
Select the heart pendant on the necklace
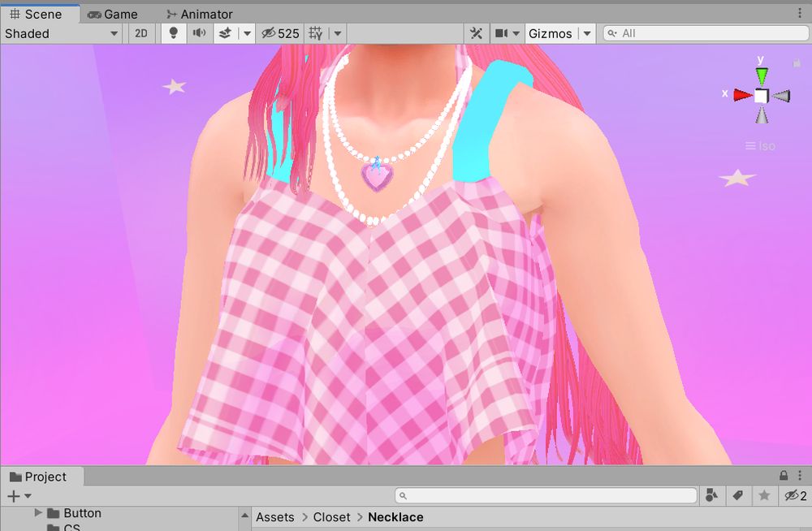377,176
